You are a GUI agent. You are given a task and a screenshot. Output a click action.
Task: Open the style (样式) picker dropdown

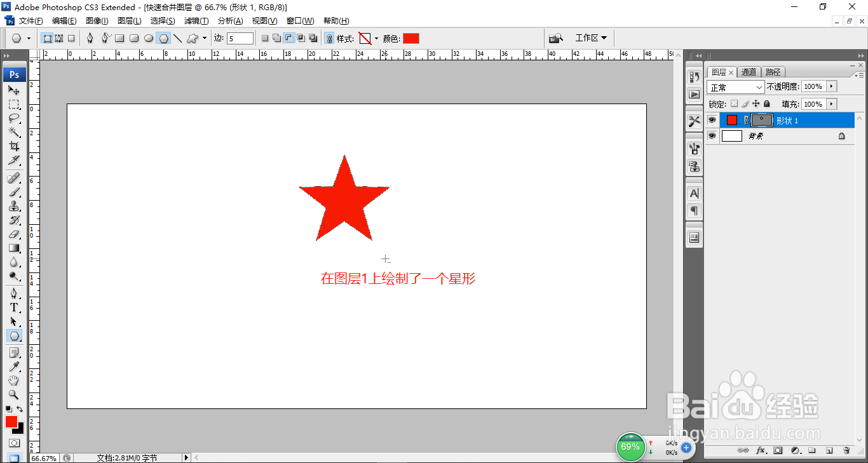click(x=376, y=39)
